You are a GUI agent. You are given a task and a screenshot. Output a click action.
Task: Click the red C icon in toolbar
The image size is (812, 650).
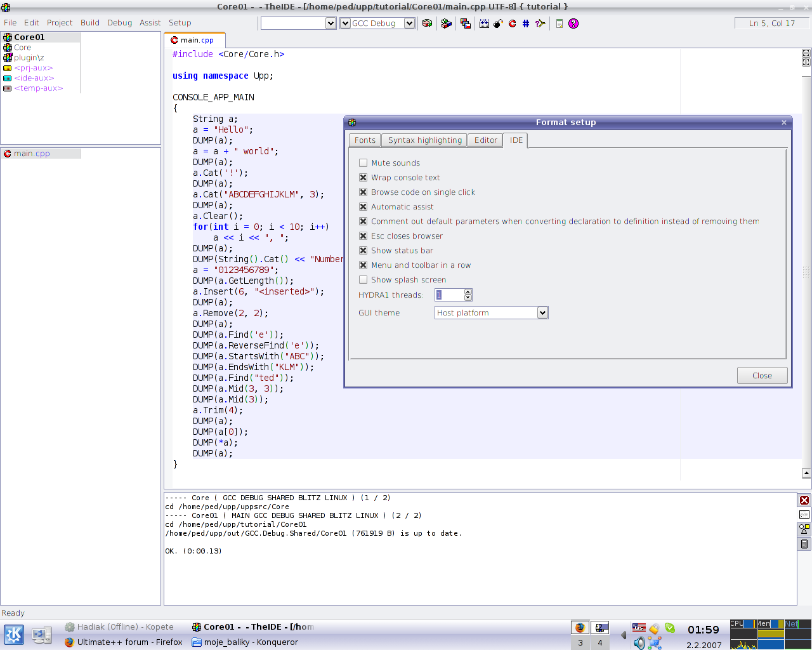(x=513, y=23)
